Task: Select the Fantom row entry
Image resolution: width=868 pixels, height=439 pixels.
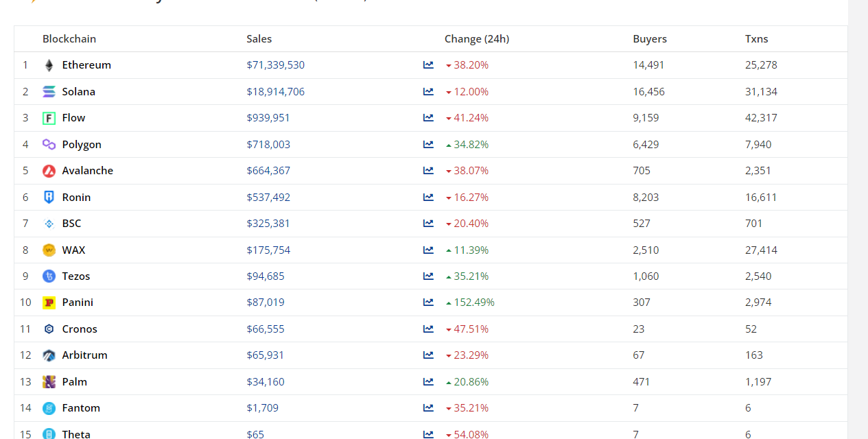Action: click(x=81, y=407)
